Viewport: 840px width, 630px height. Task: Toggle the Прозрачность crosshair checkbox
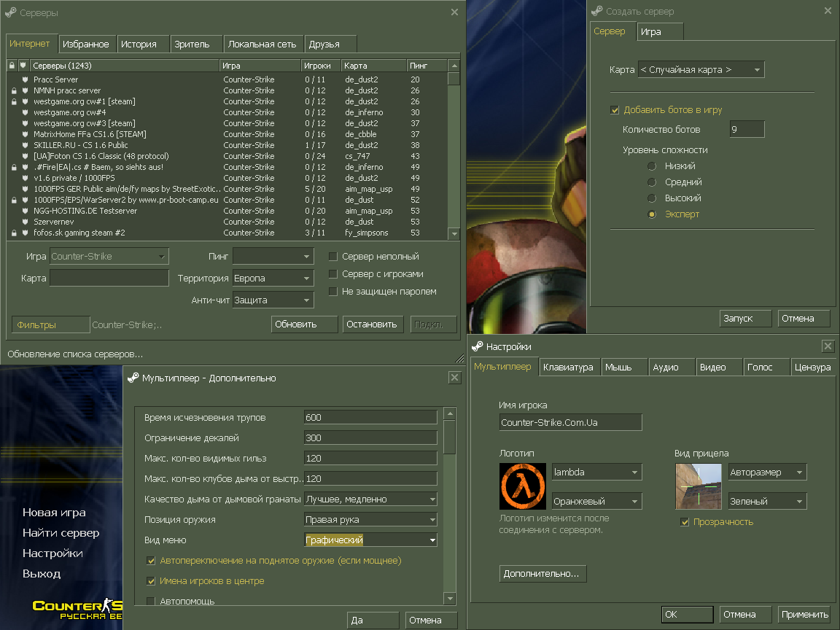685,522
